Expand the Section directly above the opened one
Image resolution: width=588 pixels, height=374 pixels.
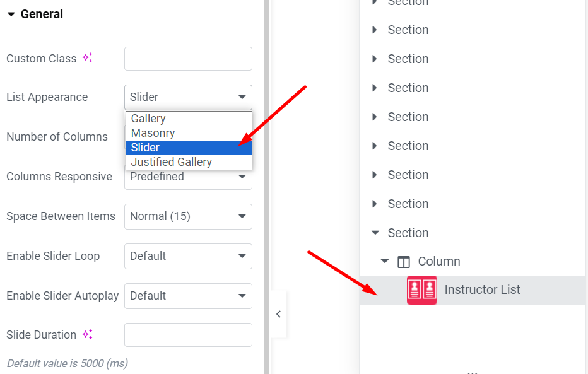(x=375, y=204)
